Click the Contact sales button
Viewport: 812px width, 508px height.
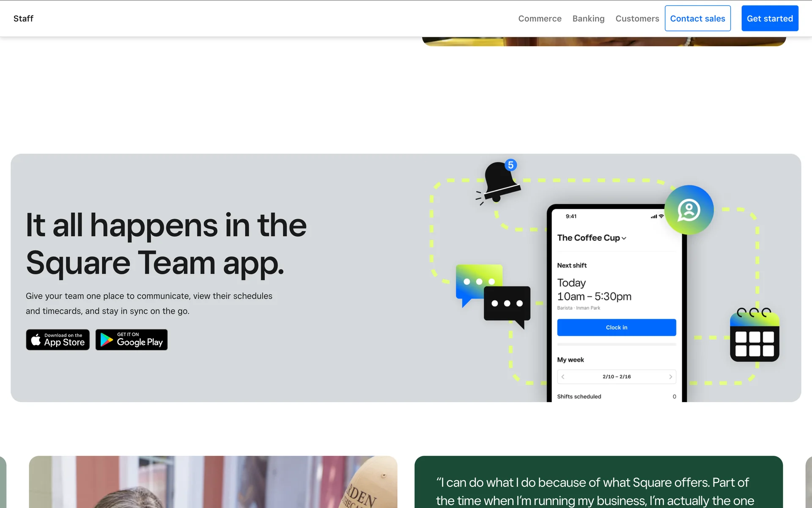pos(697,19)
